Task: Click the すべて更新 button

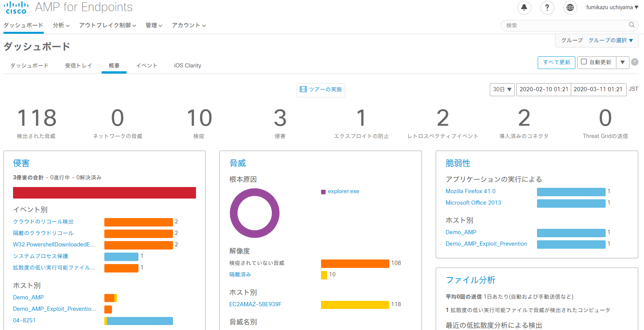Action: click(x=557, y=62)
